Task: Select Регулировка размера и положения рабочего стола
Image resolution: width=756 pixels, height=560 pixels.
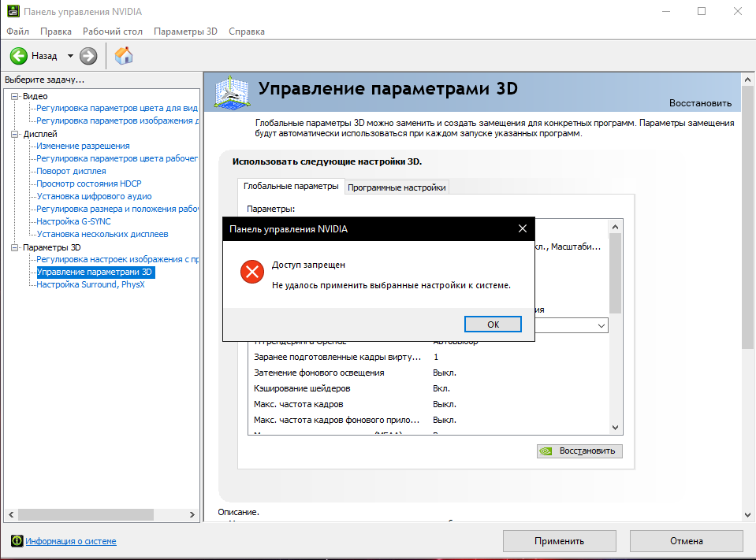Action: [x=117, y=209]
